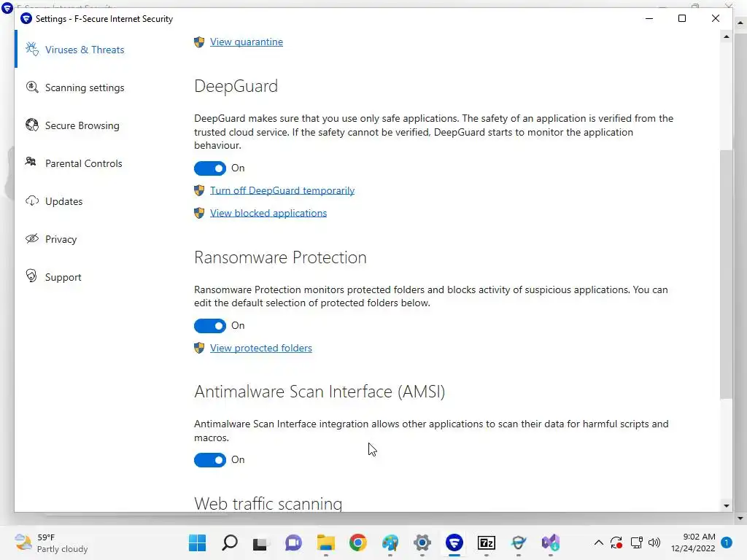Show hidden system tray icons
The width and height of the screenshot is (747, 560).
(x=599, y=542)
